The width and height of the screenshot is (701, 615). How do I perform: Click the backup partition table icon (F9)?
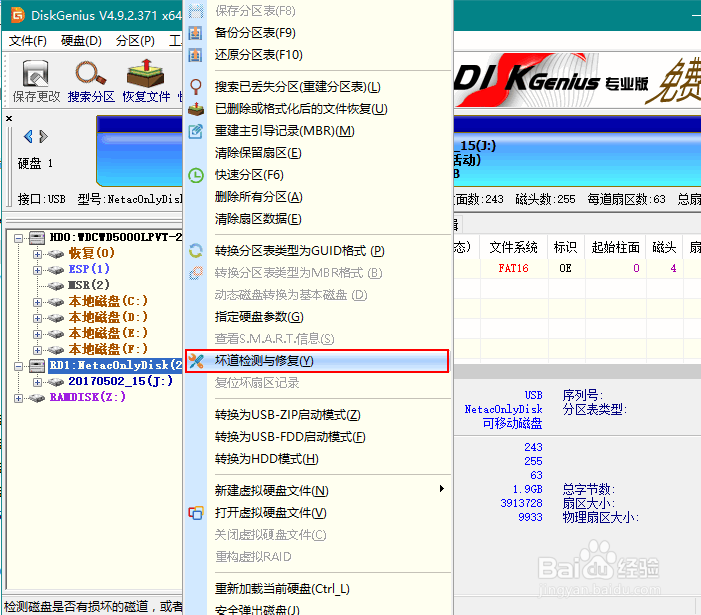click(x=195, y=33)
